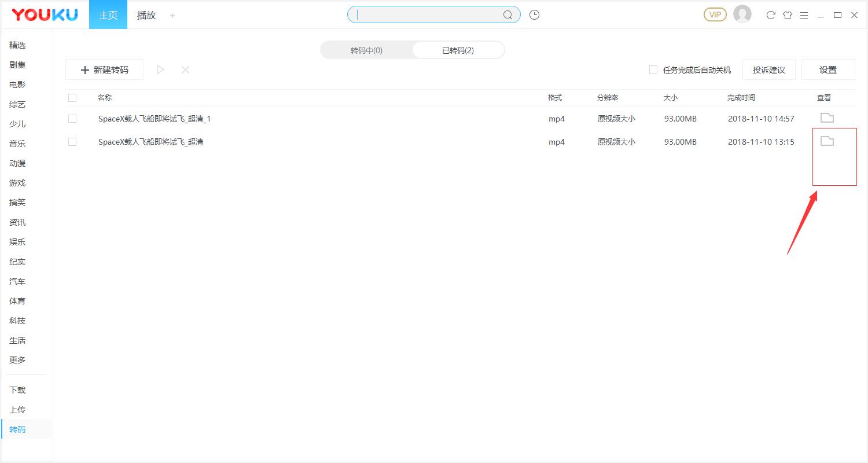Open folder for SpaceX 超清_1 file
The height and width of the screenshot is (463, 868).
pyautogui.click(x=827, y=118)
